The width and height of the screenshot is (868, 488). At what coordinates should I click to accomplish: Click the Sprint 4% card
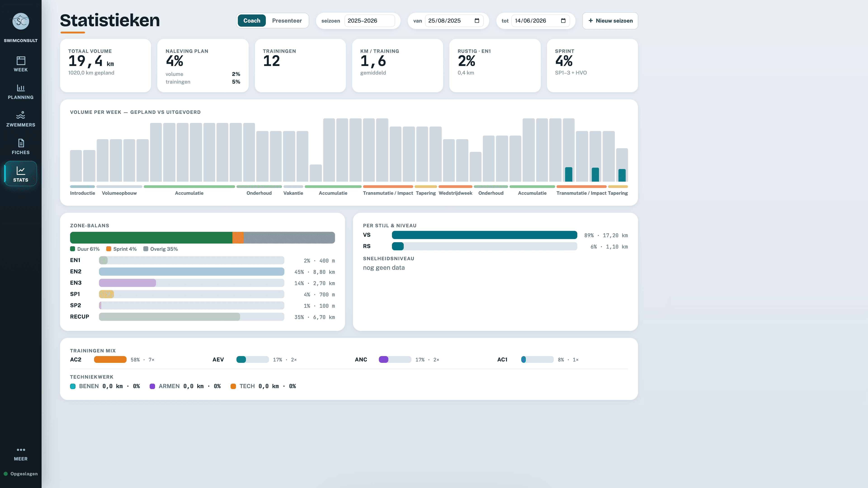[x=592, y=65]
